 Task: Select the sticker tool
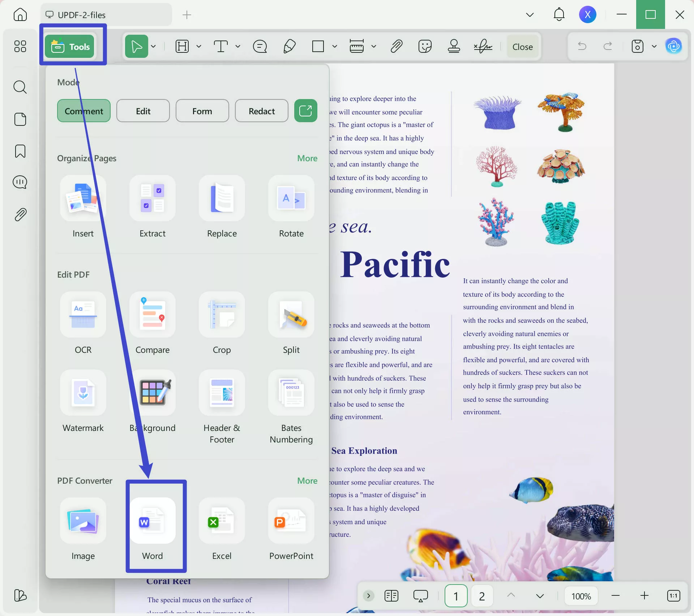click(425, 46)
